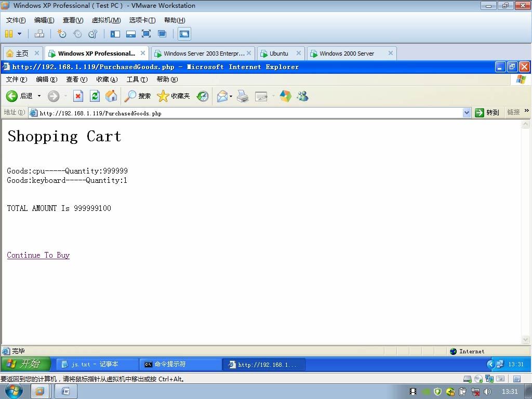Open the snapshot manager wrench-clock icon
Image resolution: width=532 pixels, height=399 pixels.
pos(92,34)
